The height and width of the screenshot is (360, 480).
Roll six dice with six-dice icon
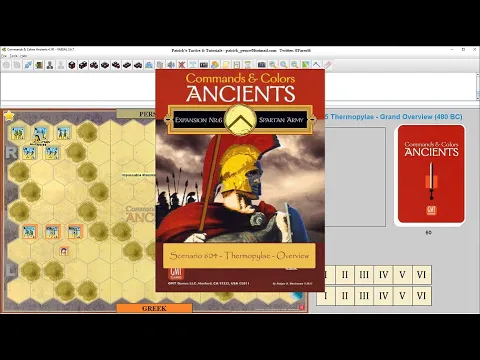pyautogui.click(x=127, y=65)
